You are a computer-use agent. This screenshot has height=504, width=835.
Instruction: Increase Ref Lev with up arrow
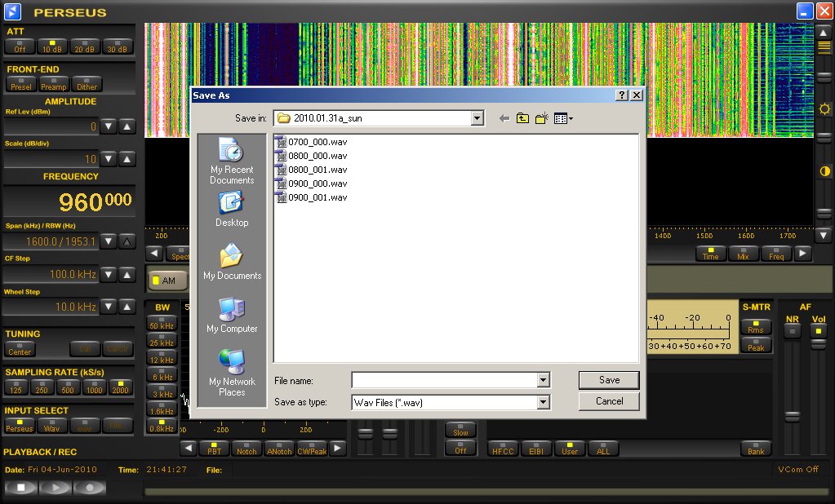[x=127, y=126]
